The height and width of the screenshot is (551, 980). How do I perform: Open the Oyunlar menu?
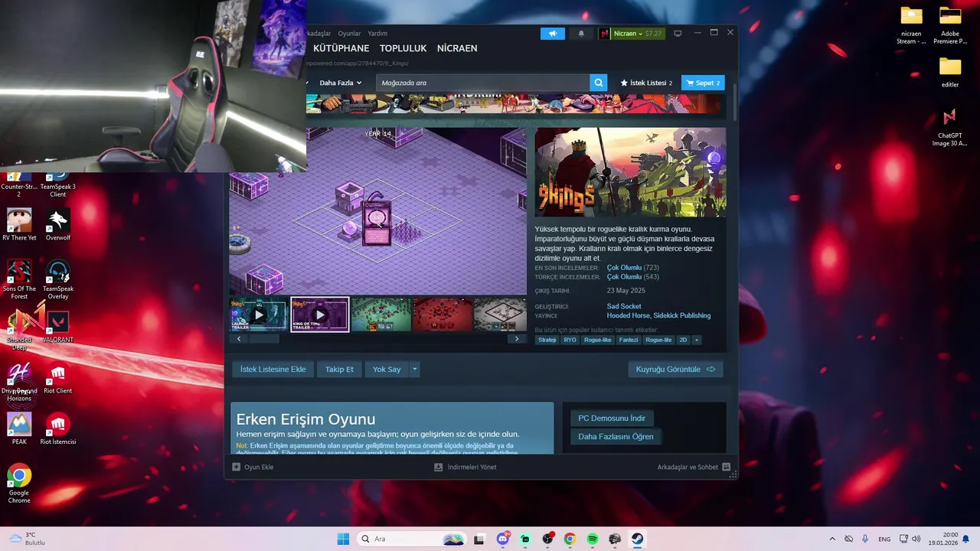pyautogui.click(x=349, y=34)
